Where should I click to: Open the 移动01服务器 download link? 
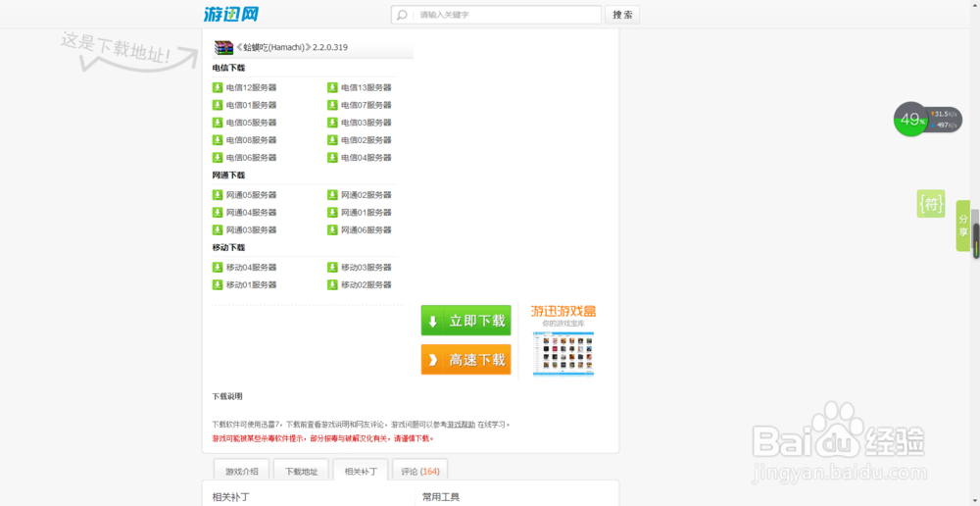(x=251, y=285)
